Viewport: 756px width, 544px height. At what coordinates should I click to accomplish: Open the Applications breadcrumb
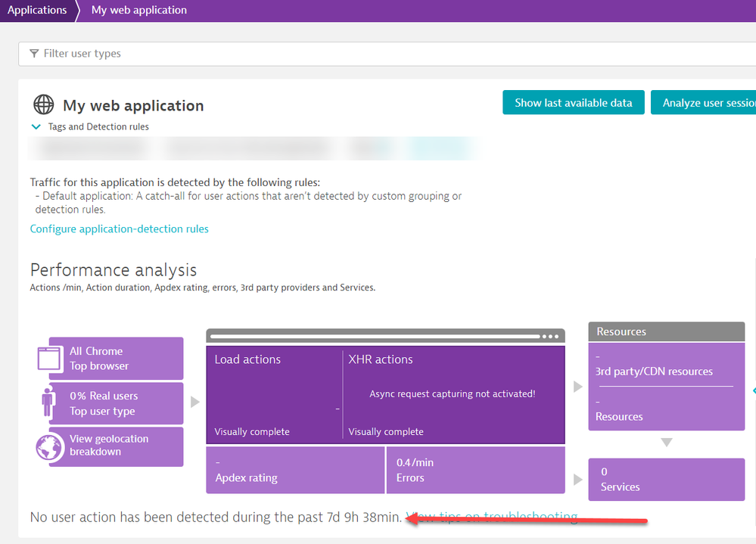point(37,11)
